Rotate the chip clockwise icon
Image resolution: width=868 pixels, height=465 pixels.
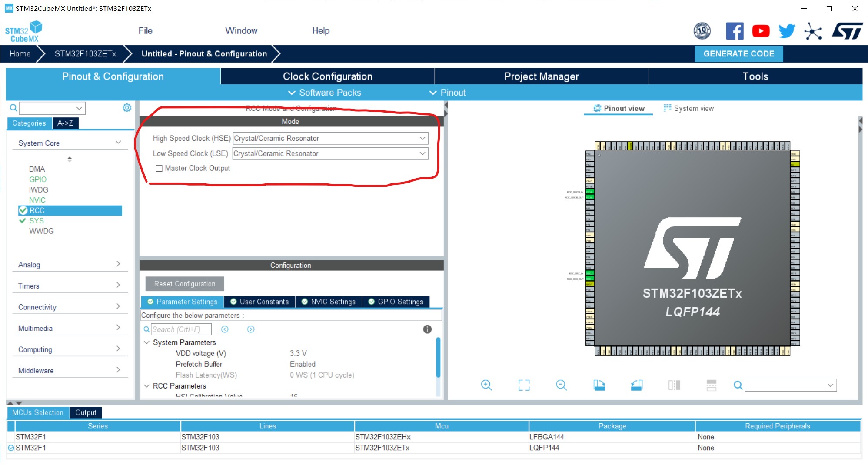(x=599, y=385)
